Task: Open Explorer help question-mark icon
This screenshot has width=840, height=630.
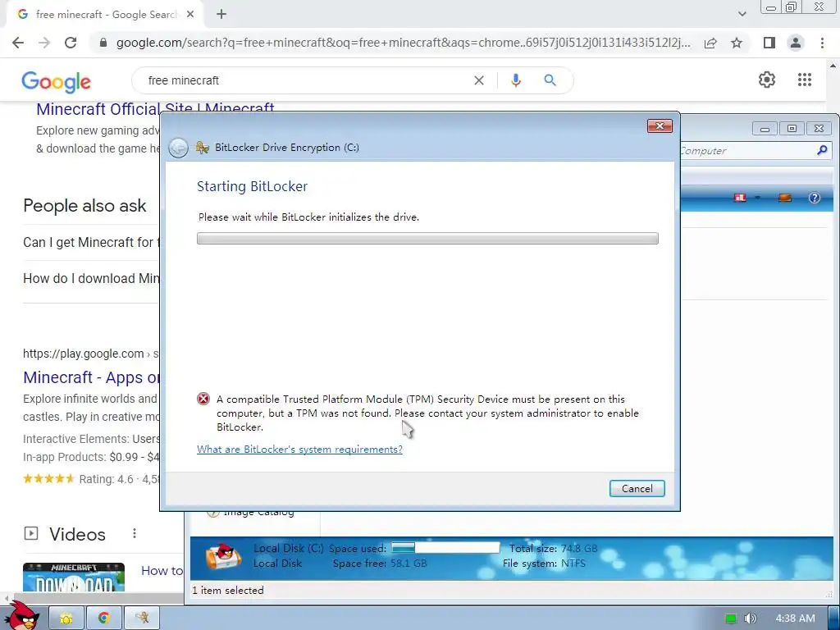Action: pyautogui.click(x=815, y=198)
